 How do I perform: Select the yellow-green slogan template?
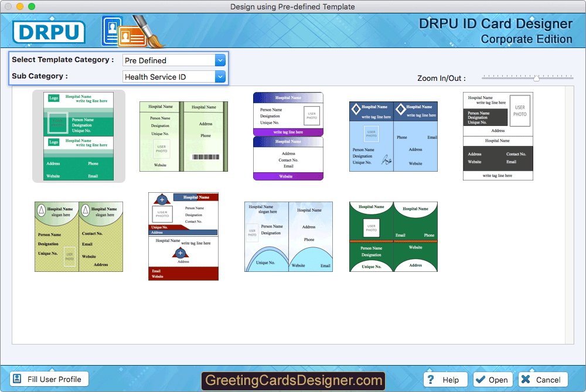[x=79, y=237]
